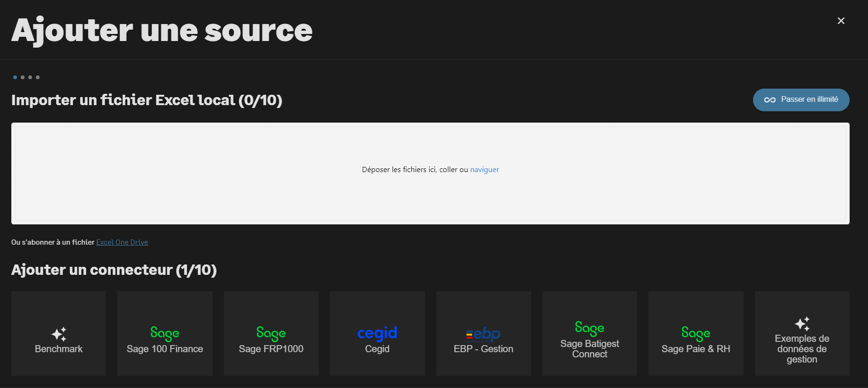
Task: Choose the EBP - Gestion connector
Action: 483,333
